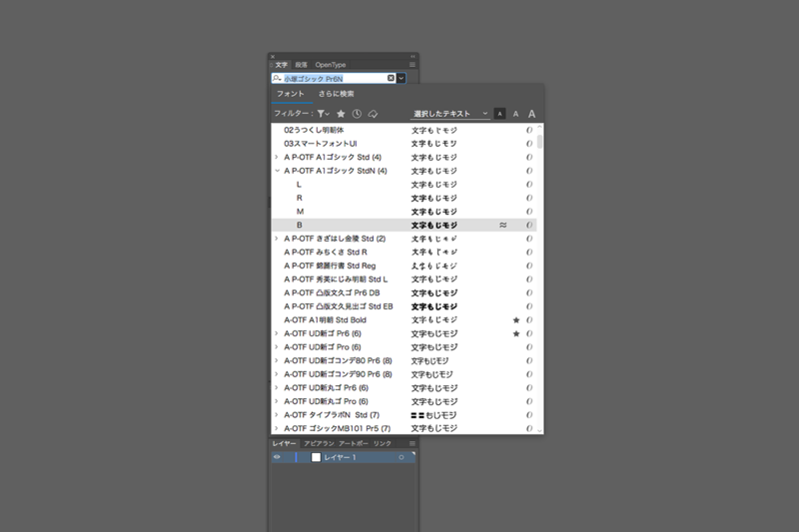Switch to the 文字 panel tab
The width and height of the screenshot is (799, 532).
[x=282, y=65]
